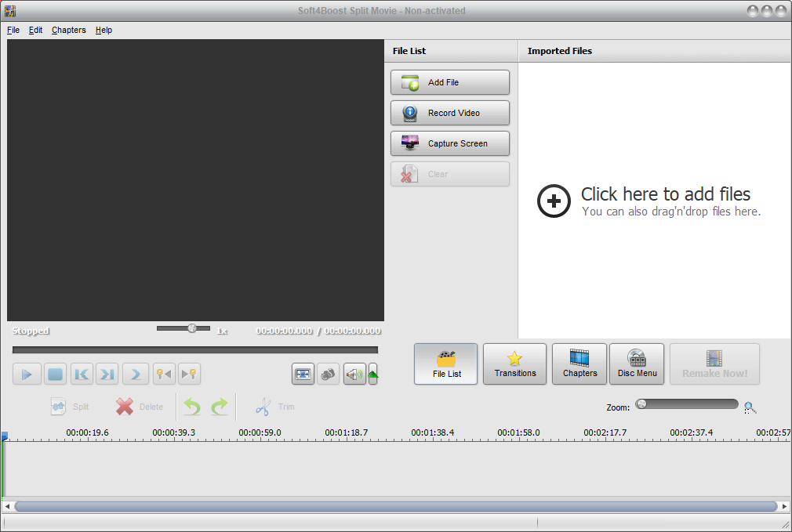Add a video using Add File

click(449, 82)
